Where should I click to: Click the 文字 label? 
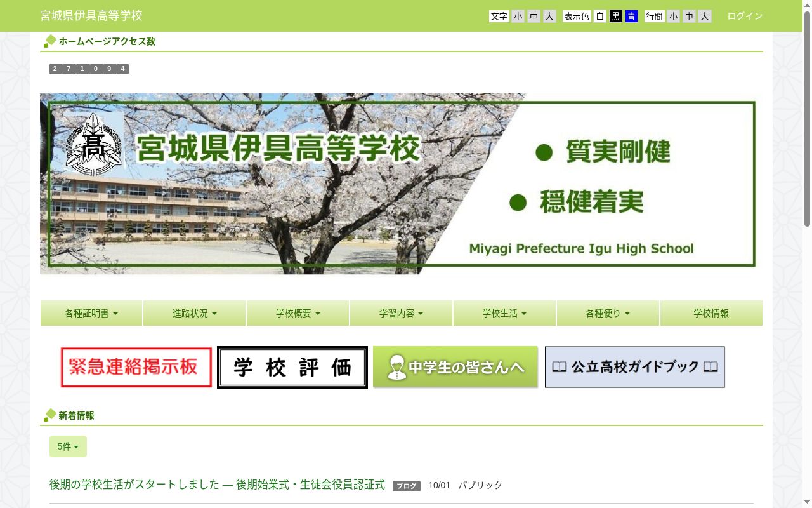(499, 17)
